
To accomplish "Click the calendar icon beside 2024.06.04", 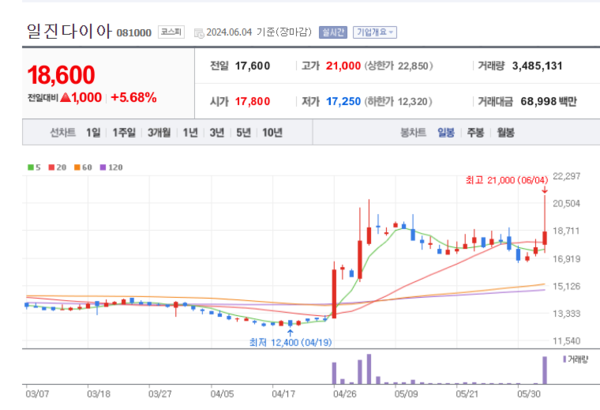I will click(x=199, y=33).
